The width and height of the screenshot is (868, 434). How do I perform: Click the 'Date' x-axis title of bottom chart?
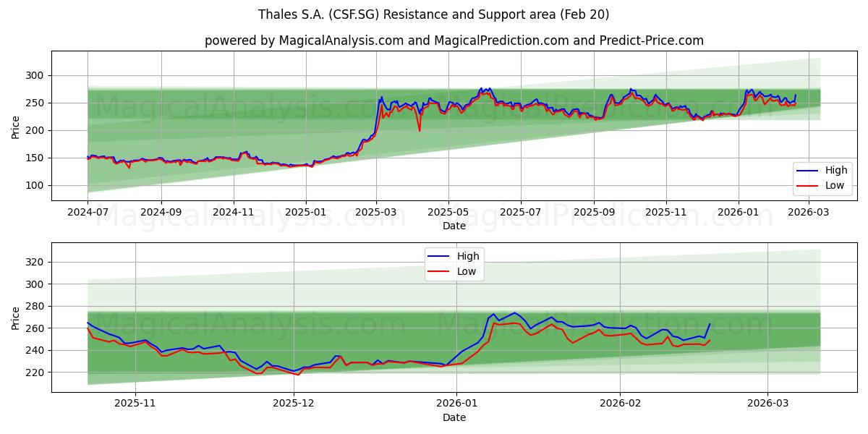coord(454,417)
